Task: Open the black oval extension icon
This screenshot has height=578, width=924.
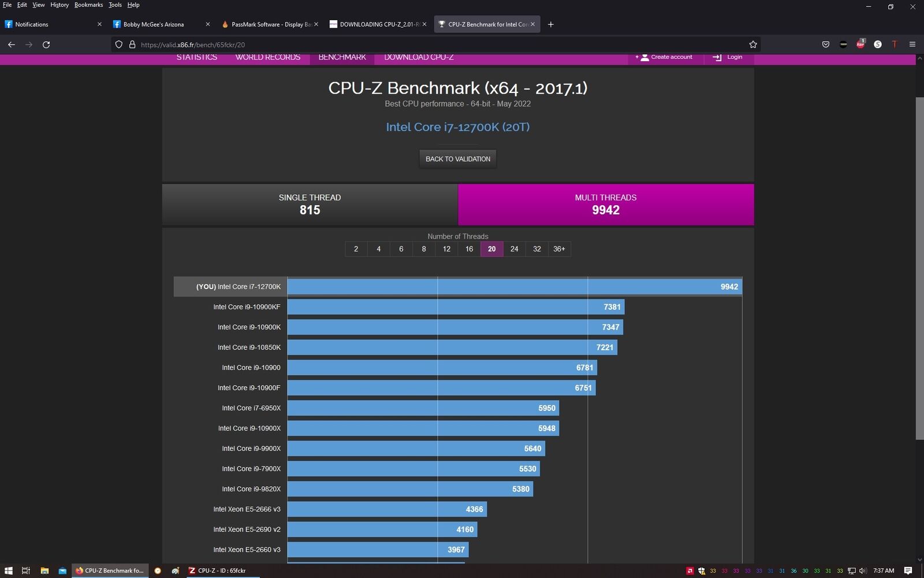Action: (x=843, y=45)
